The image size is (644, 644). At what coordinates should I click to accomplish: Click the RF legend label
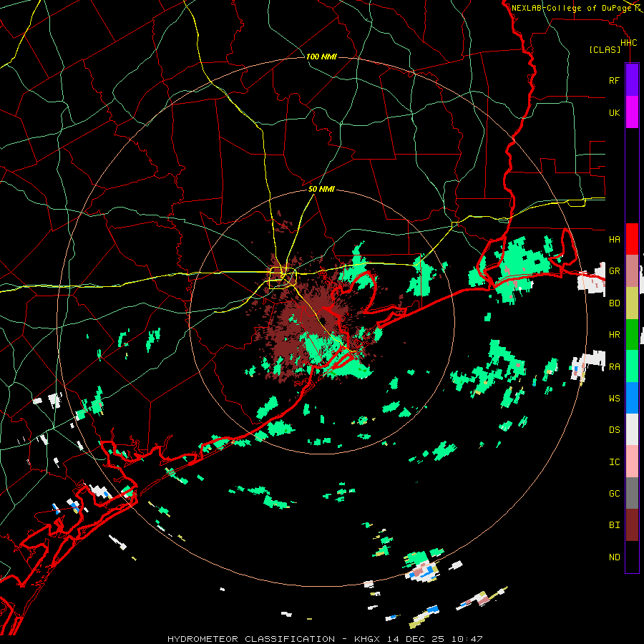(614, 80)
